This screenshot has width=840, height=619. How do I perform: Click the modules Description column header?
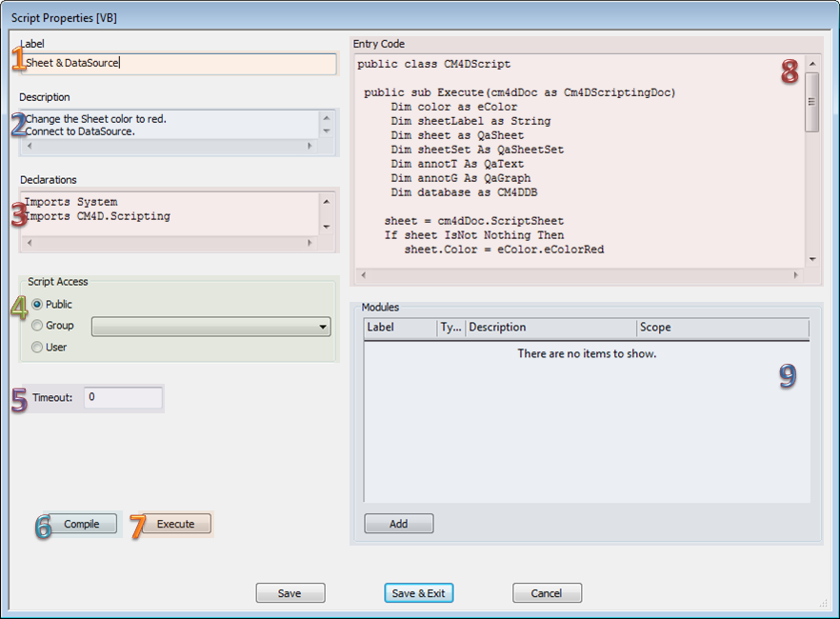(550, 328)
